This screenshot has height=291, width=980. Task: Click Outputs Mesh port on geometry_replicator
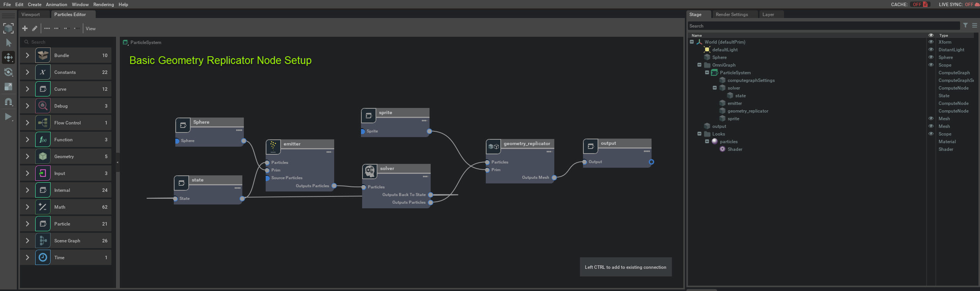(x=554, y=178)
